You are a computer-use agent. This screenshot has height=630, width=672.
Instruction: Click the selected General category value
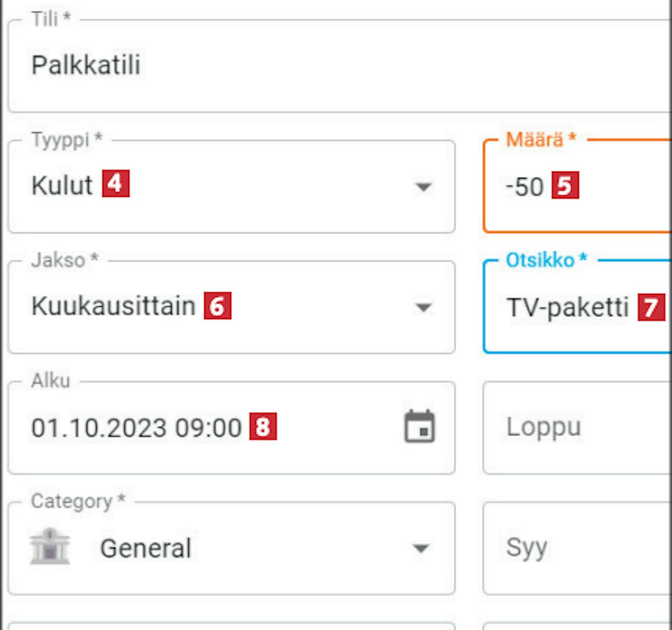(x=146, y=548)
